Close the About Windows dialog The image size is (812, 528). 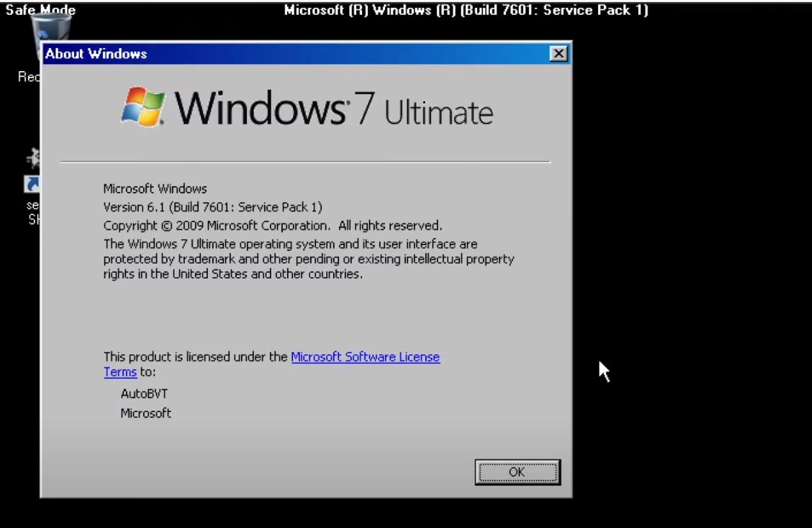[559, 53]
